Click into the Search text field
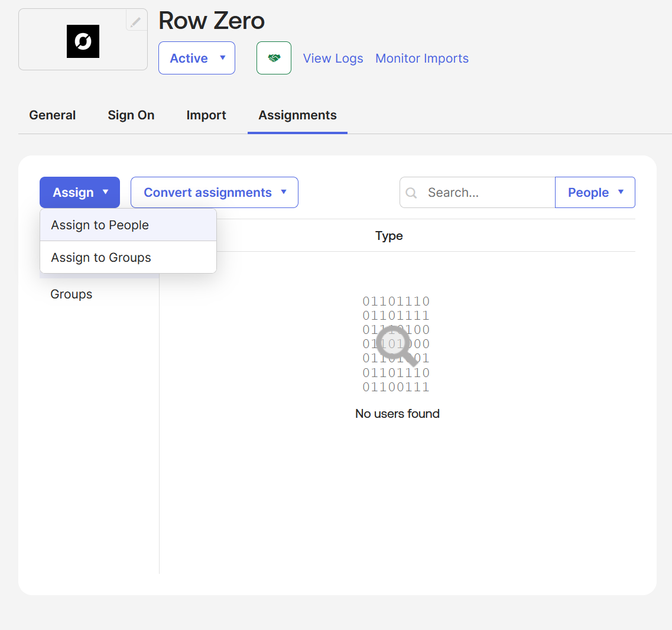The width and height of the screenshot is (672, 630). pyautogui.click(x=488, y=193)
